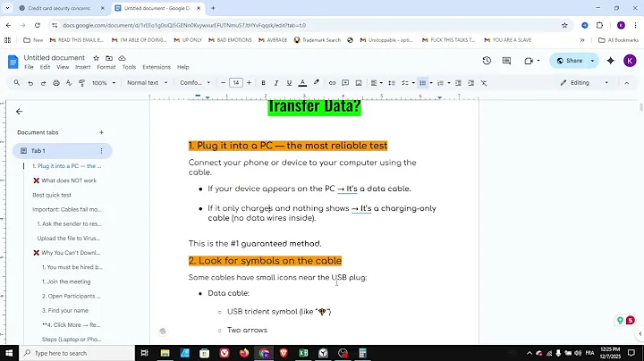
Task: Open the Extensions menu
Action: [x=157, y=67]
